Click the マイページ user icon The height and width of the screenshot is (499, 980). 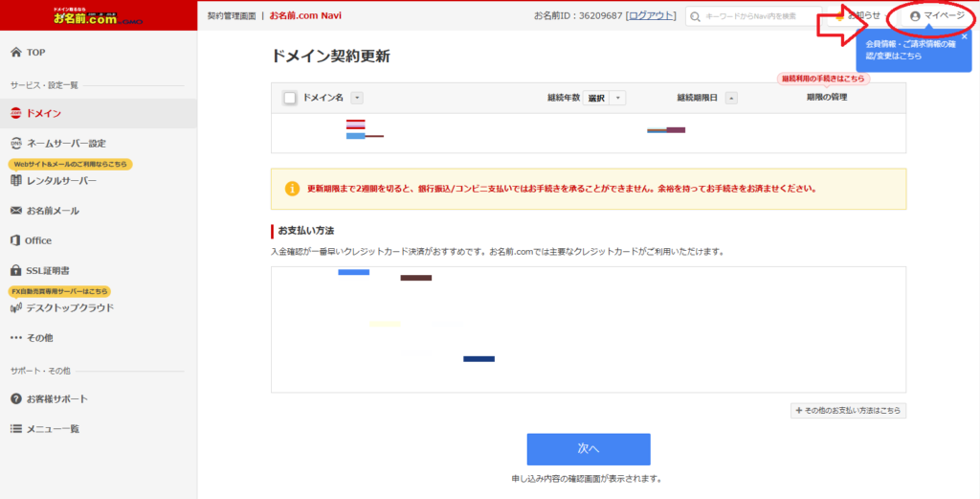click(x=915, y=16)
